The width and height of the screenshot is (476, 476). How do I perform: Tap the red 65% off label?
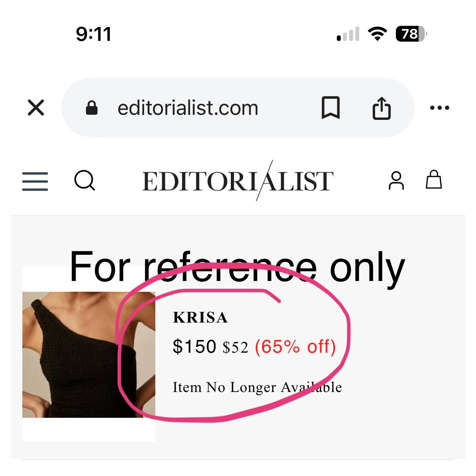coord(296,346)
